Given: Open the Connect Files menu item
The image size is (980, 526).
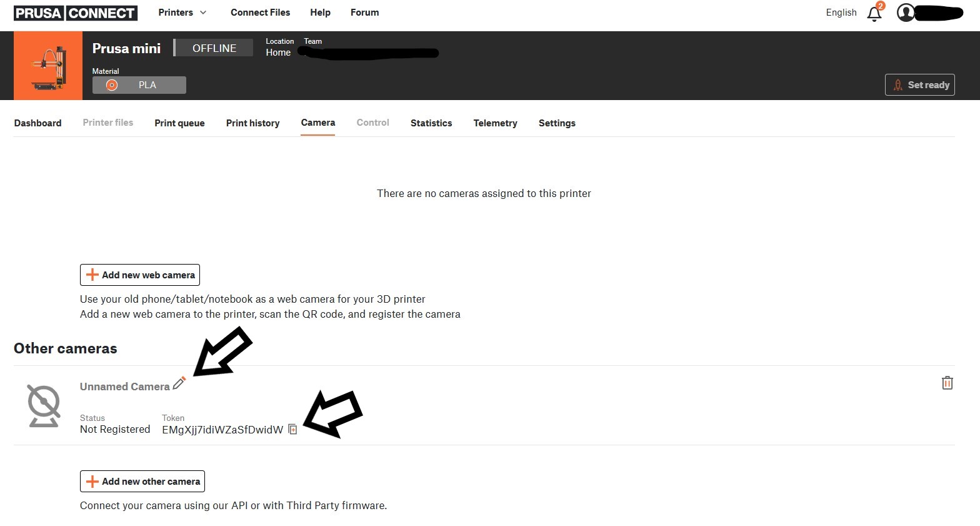Looking at the screenshot, I should point(260,13).
